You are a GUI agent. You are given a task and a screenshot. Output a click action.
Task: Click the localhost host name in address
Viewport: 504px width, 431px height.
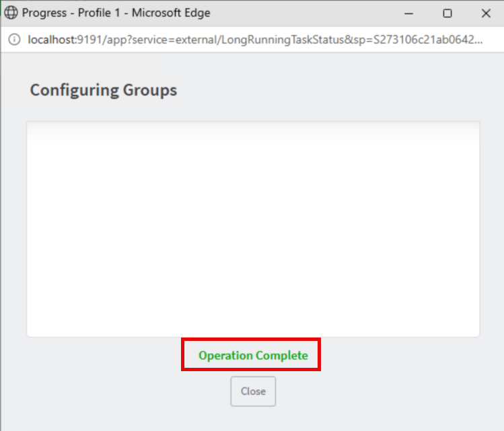pos(51,40)
